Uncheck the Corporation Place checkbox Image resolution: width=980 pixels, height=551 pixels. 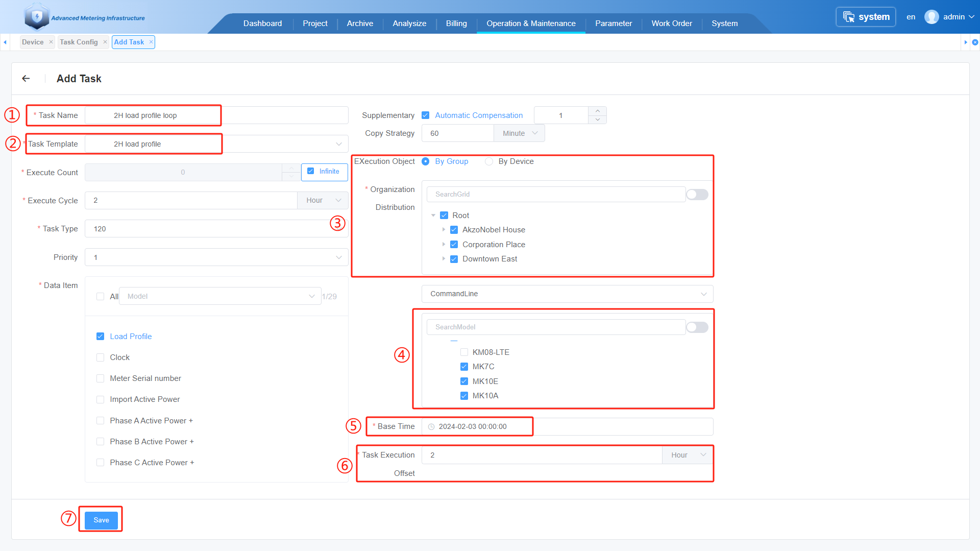(x=454, y=245)
